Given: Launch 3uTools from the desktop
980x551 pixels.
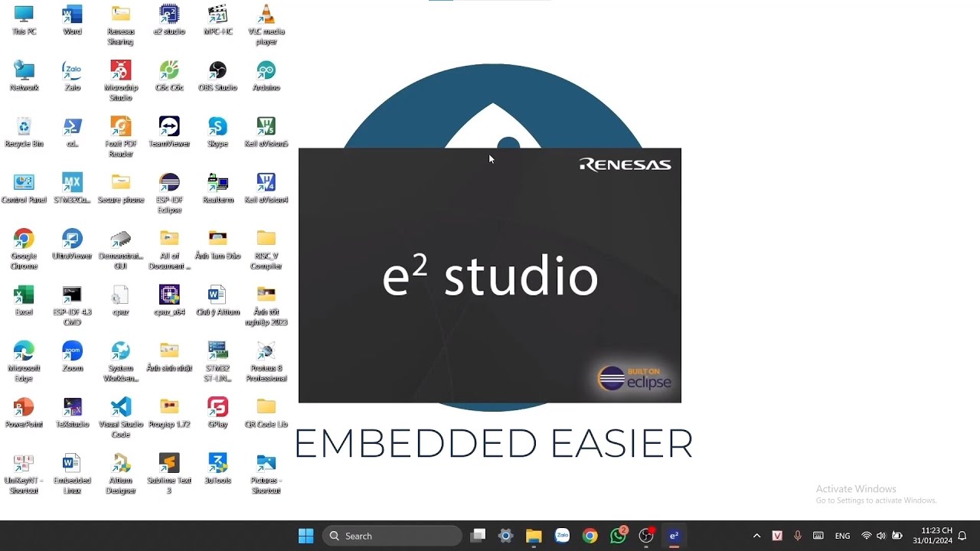Looking at the screenshot, I should point(217,468).
